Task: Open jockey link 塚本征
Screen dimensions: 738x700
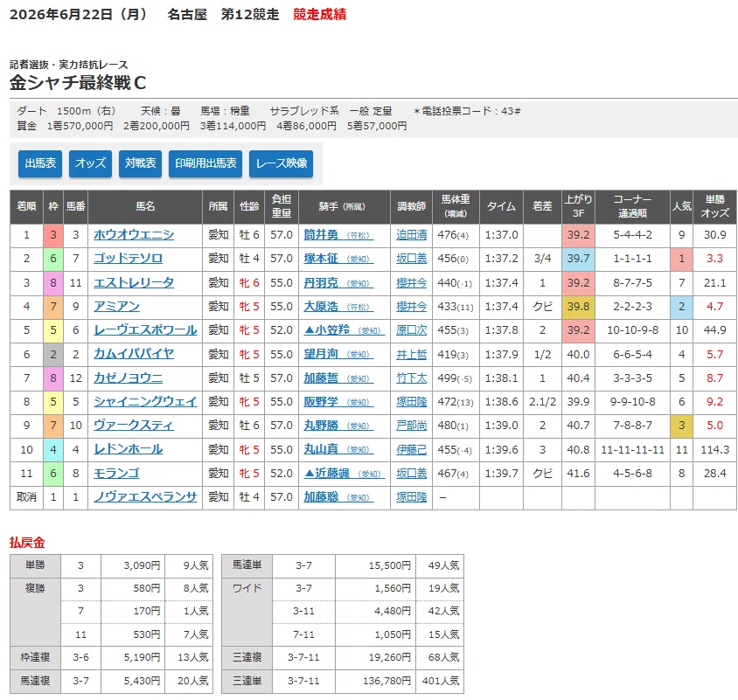Action: 338,259
